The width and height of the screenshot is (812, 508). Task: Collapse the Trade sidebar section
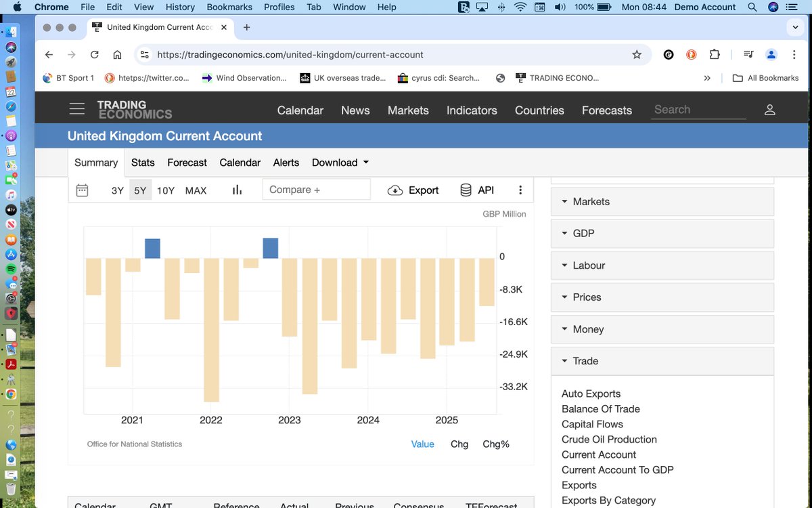click(x=662, y=361)
